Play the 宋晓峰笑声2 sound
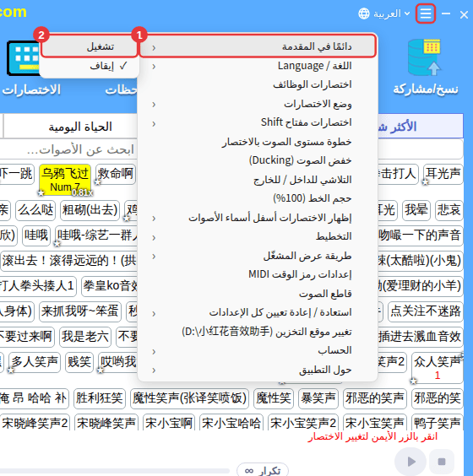 point(35,423)
